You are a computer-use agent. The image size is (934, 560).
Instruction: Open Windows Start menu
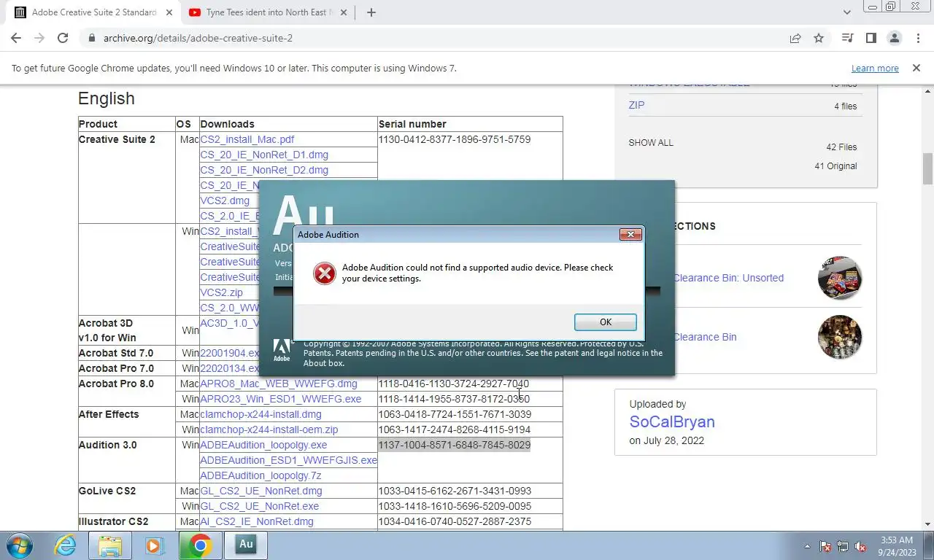pos(20,545)
